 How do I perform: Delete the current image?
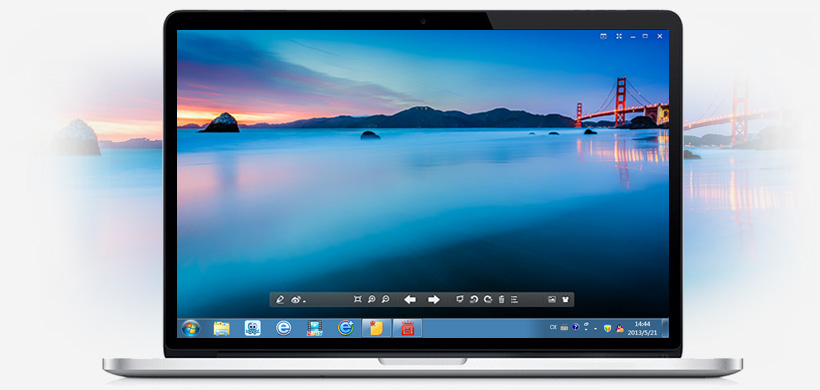pos(502,300)
